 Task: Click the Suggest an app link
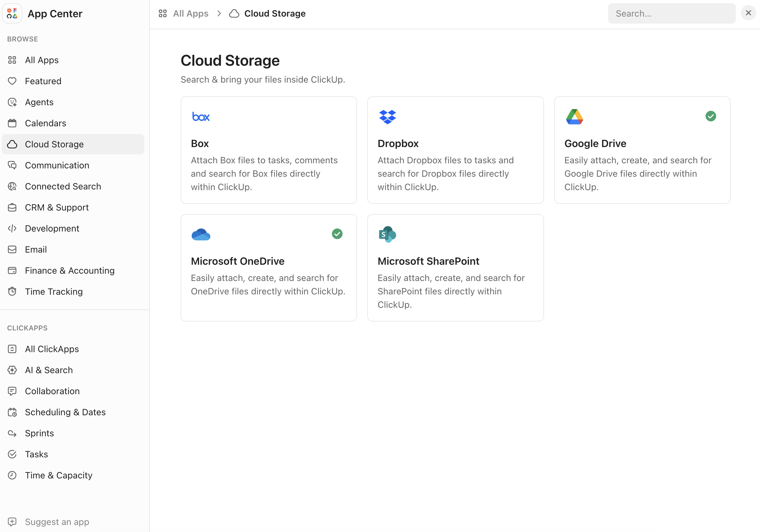coord(57,522)
